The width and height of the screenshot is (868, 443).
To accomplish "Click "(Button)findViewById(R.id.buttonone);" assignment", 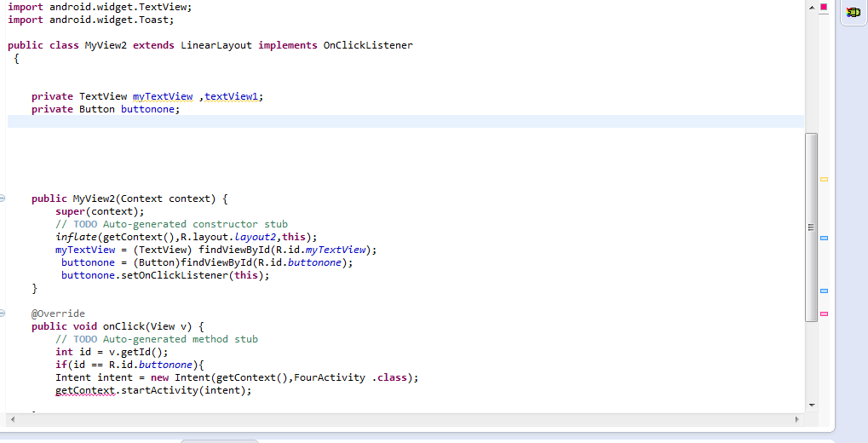I will 243,262.
